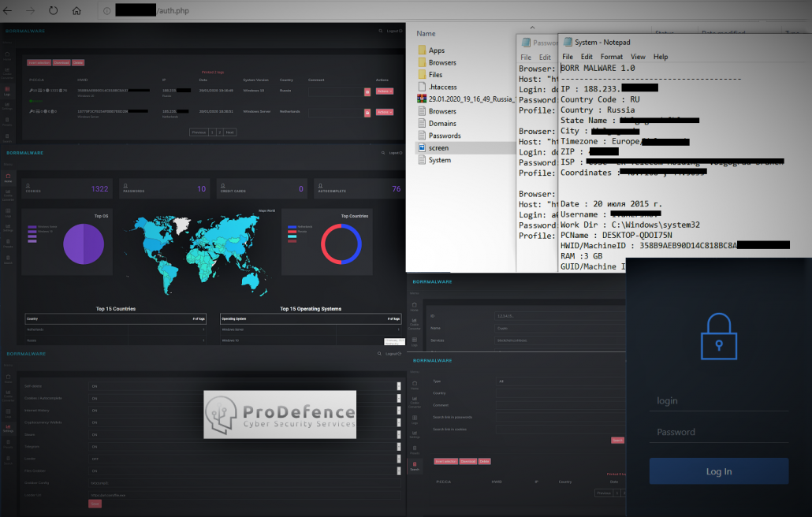Click the search magnifier in the dashboard panel header
812x517 pixels.
383,153
